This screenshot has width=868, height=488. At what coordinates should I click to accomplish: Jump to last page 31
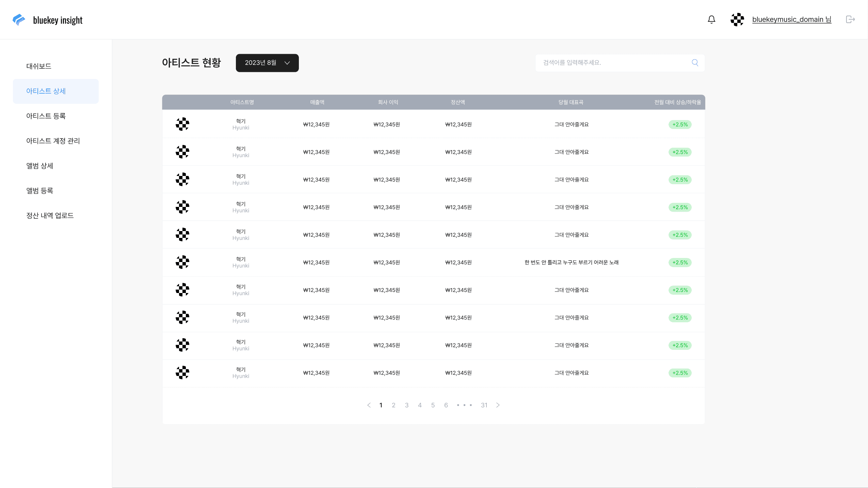point(484,405)
